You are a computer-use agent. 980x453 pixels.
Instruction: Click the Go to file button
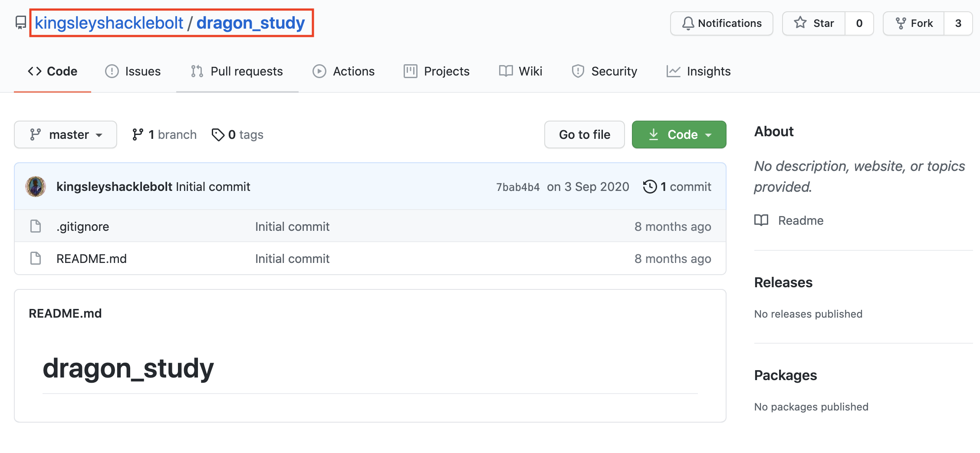(585, 135)
